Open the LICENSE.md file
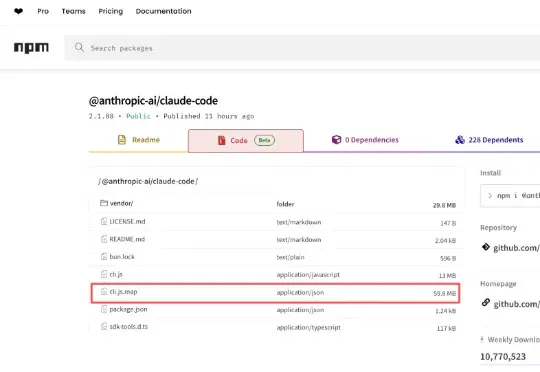540x372 pixels. [127, 221]
